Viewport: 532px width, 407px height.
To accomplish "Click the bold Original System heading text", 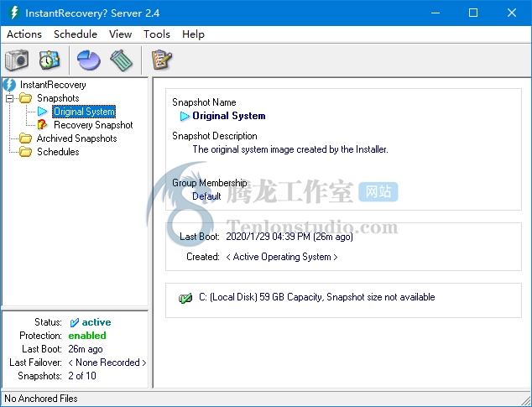I will [x=229, y=116].
